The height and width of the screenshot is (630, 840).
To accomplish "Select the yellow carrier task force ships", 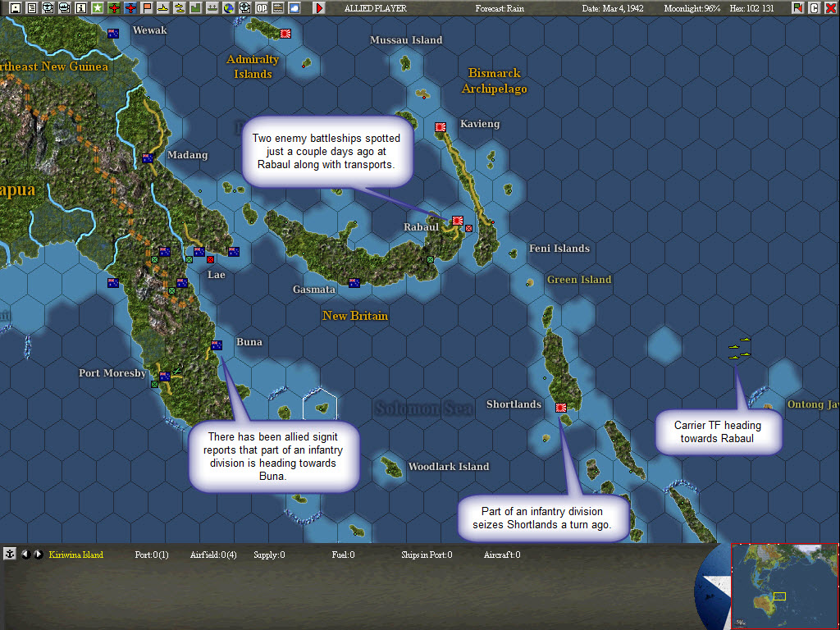I will point(739,348).
